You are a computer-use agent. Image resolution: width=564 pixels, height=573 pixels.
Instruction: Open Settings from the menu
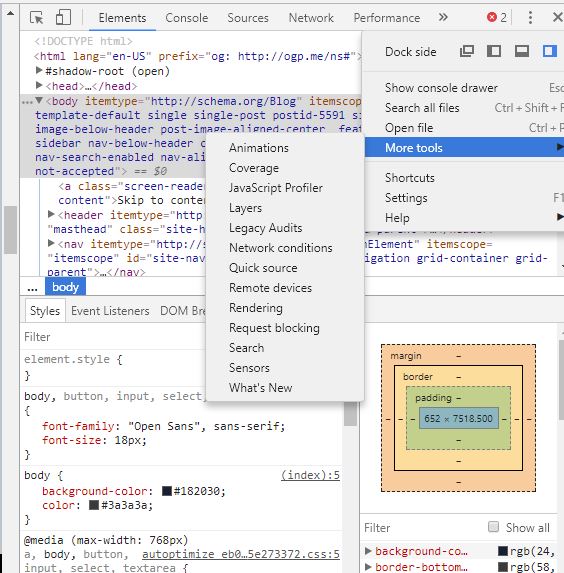point(464,198)
